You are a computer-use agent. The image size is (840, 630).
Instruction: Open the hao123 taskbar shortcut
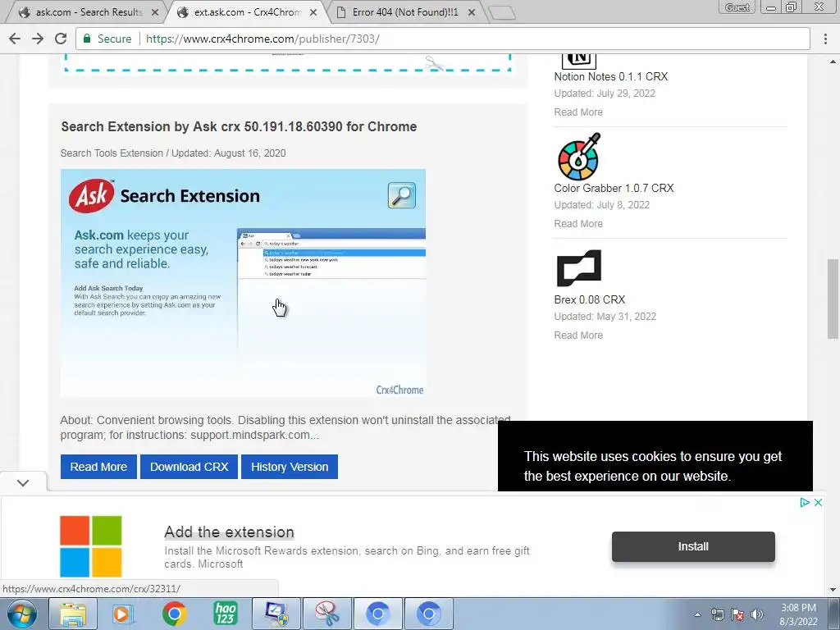[225, 614]
